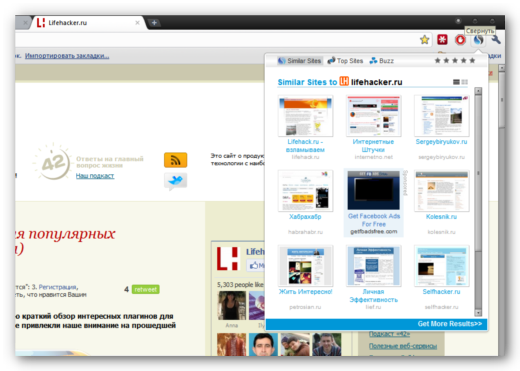Click the browser page scrollbar thumb
Screen dimensions: 520x371
[x=502, y=100]
